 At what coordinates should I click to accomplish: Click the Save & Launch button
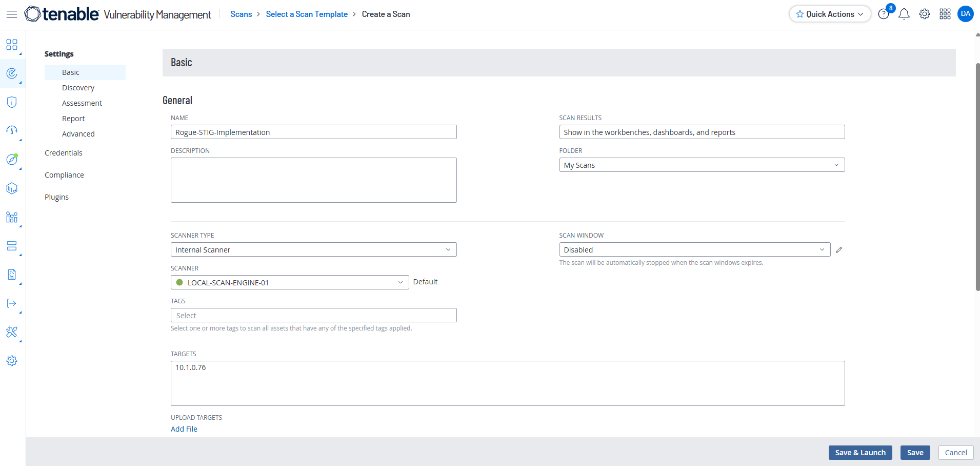point(860,453)
